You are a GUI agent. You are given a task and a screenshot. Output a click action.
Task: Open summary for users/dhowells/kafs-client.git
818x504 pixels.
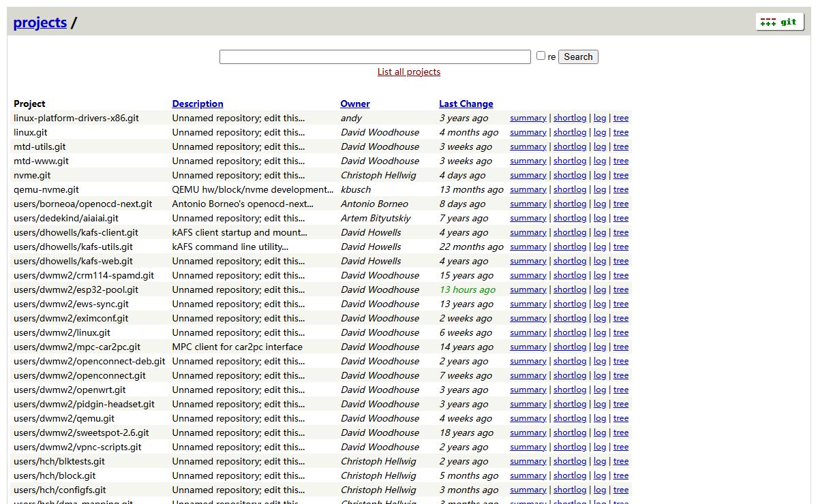point(528,233)
